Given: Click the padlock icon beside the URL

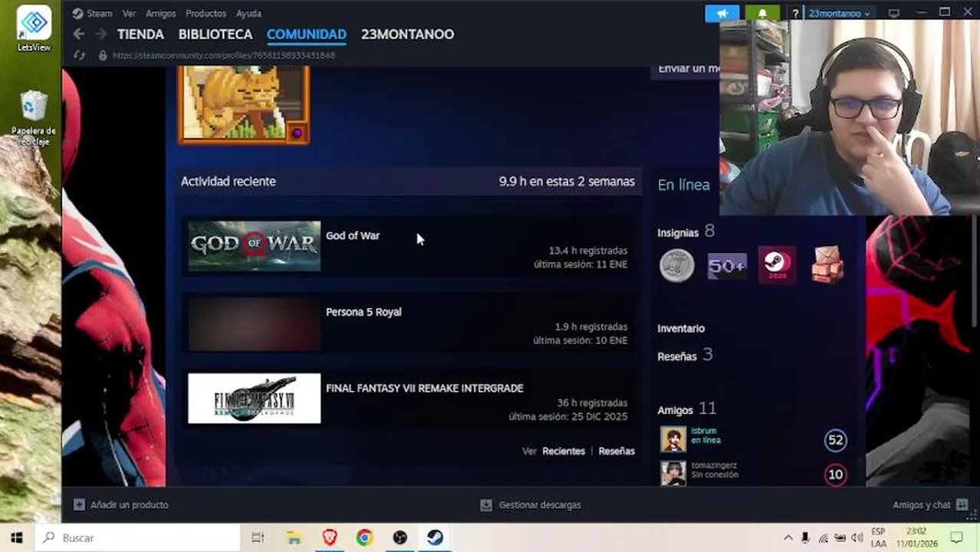Looking at the screenshot, I should (103, 55).
